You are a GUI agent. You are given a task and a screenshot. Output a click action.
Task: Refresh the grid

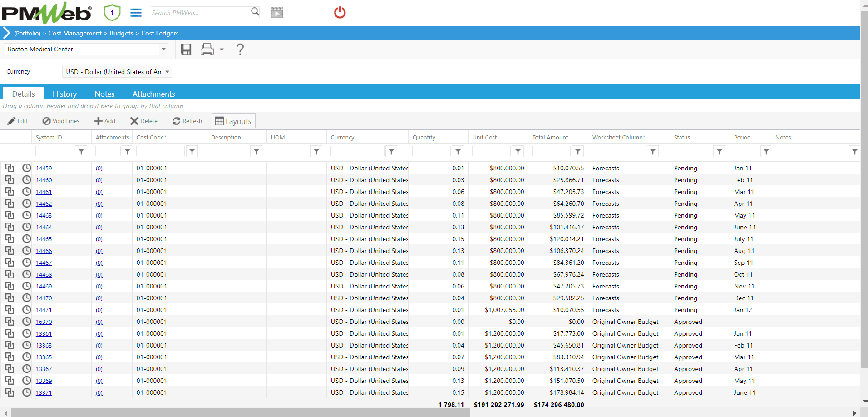pyautogui.click(x=187, y=121)
